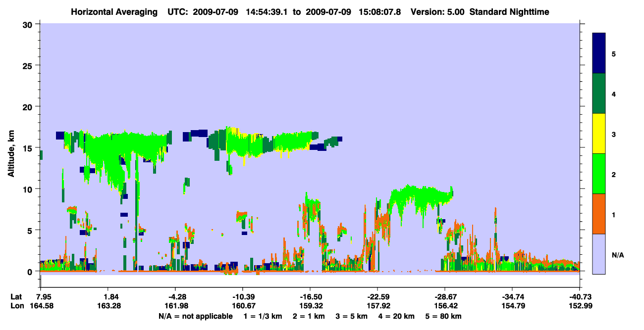Click longitude value '156.42'
The image size is (644, 330).
(445, 306)
